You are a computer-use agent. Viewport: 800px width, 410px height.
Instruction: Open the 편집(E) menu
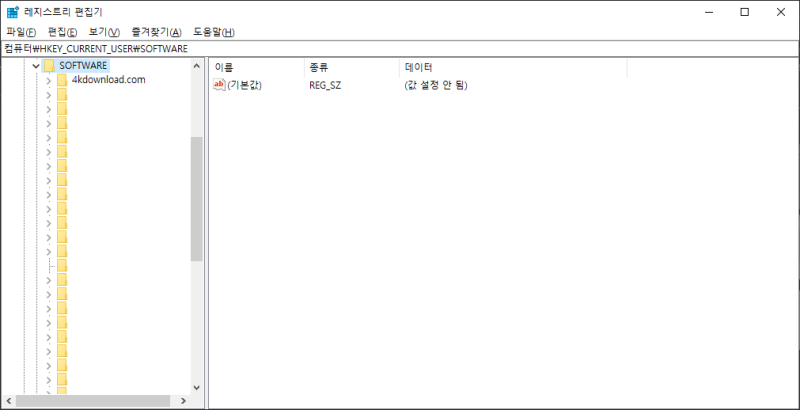point(62,32)
